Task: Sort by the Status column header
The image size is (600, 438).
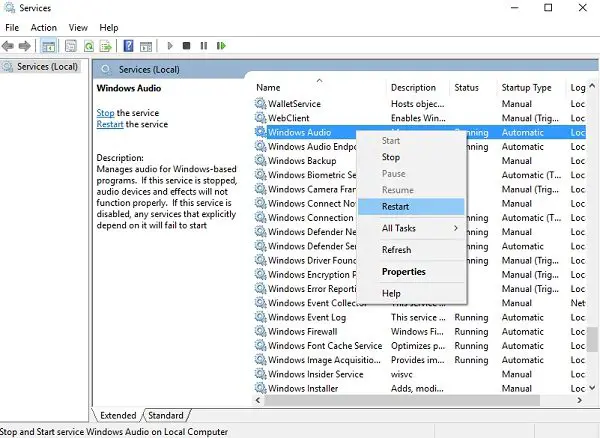Action: coord(474,88)
